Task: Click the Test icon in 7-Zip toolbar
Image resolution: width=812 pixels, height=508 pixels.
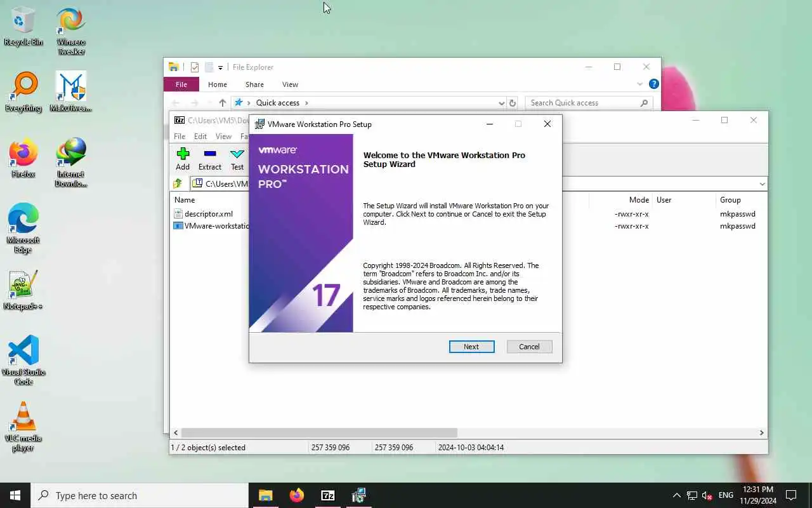Action: tap(237, 159)
